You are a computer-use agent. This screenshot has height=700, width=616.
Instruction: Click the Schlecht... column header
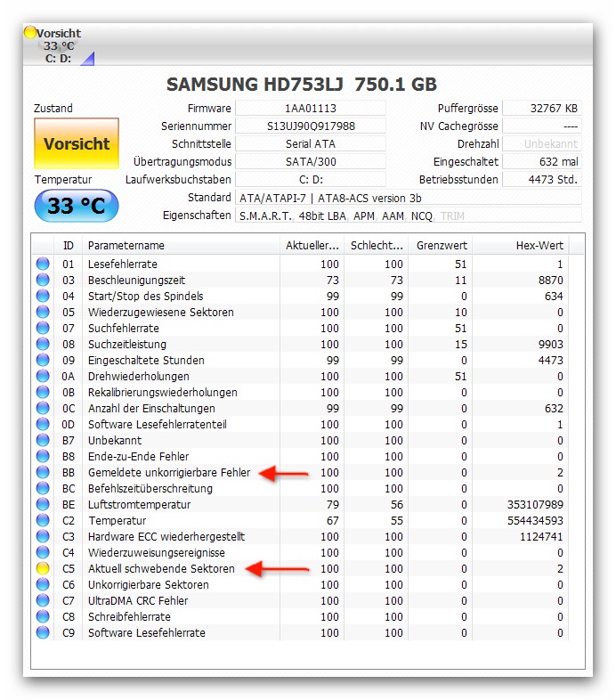point(377,246)
